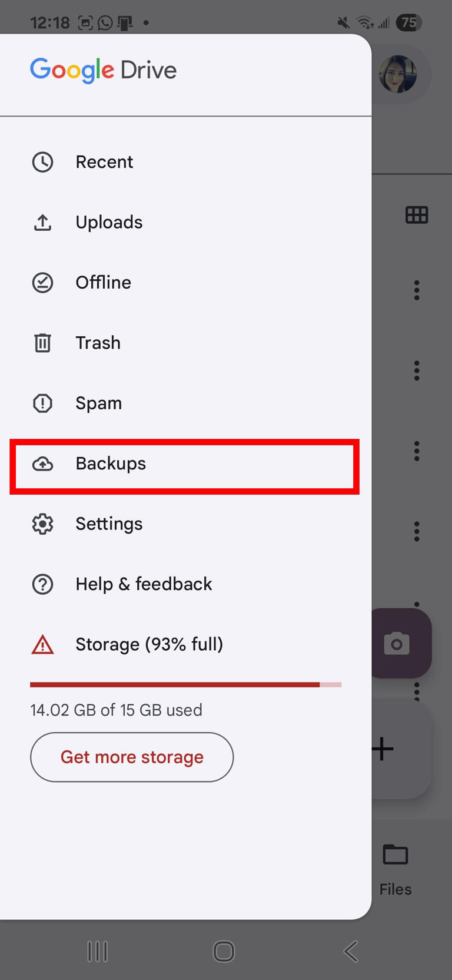This screenshot has width=452, height=980.
Task: Open the camera capture button
Action: tap(397, 643)
